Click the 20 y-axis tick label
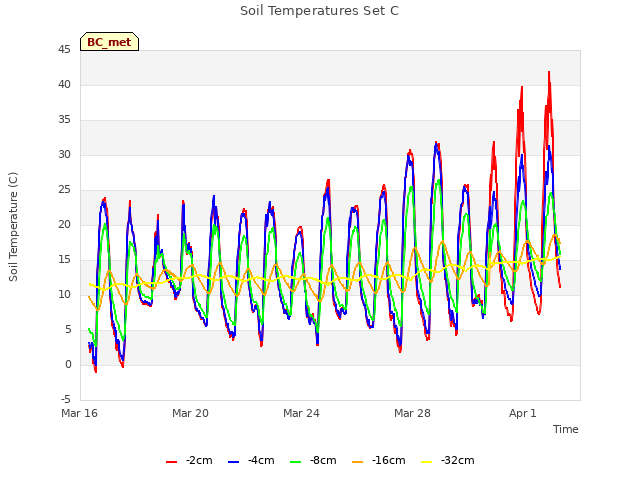The width and height of the screenshot is (640, 480). 64,224
